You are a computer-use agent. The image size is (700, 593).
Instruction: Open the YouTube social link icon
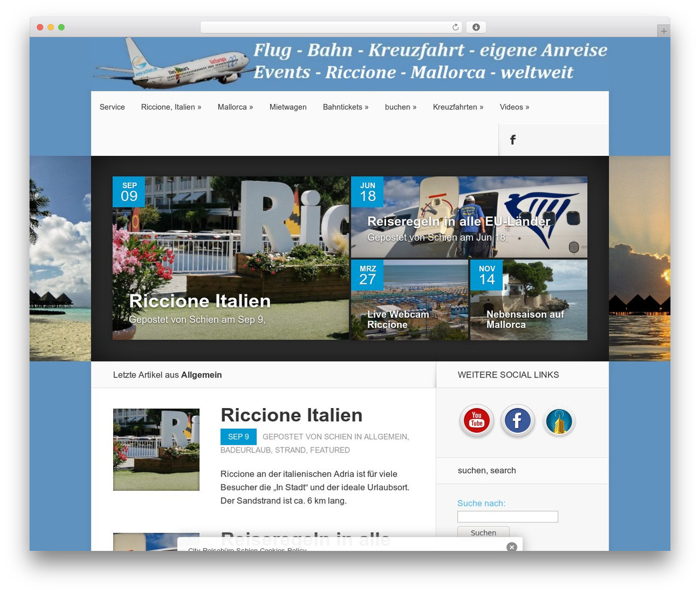point(477,420)
